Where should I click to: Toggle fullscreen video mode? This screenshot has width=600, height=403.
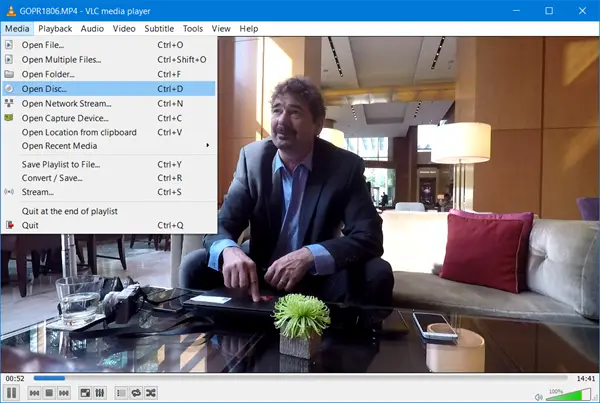85,393
